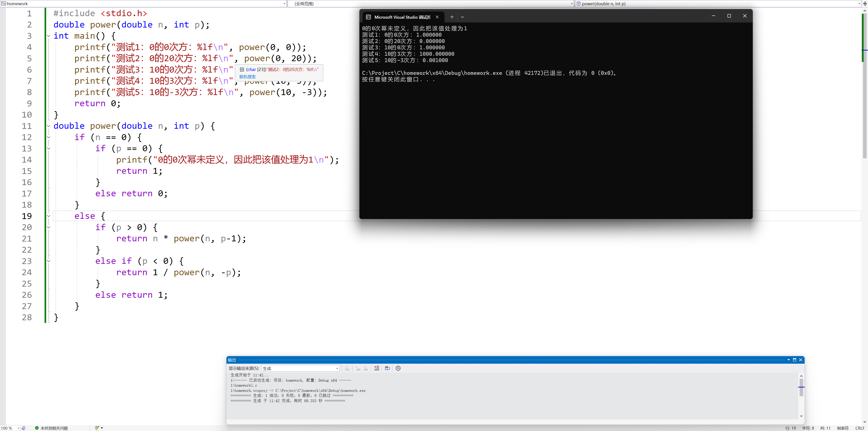Toggle word wrap in output panel
Viewport: 868px width, 431px height.
(x=387, y=368)
